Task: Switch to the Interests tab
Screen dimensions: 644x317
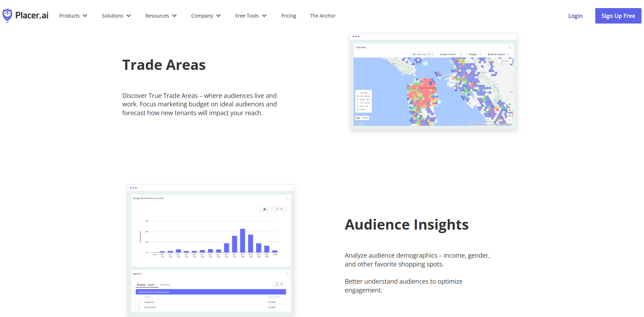Action: (165, 285)
